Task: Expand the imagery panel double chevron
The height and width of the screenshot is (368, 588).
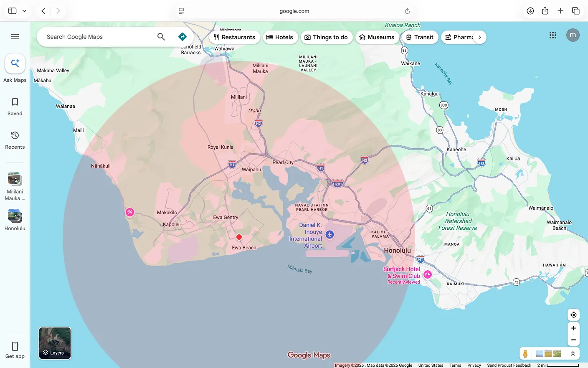Action: (x=573, y=354)
